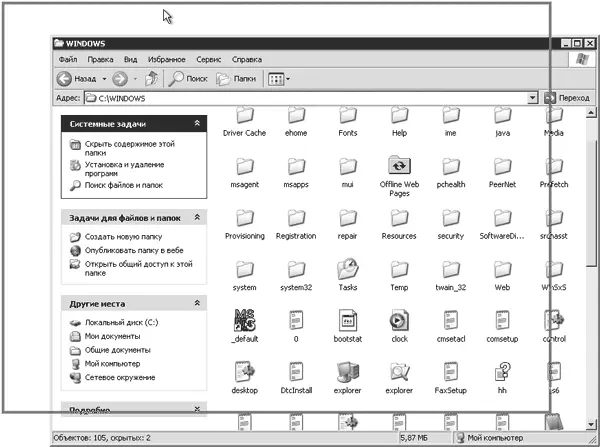The height and width of the screenshot is (447, 600).
Task: Select the bootstat file icon
Action: [x=347, y=322]
